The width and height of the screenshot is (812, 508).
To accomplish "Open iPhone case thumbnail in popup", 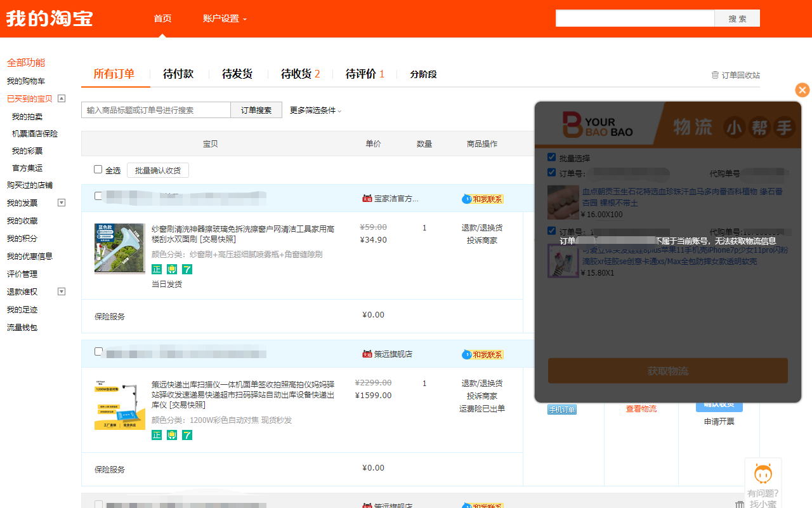I will 563,261.
